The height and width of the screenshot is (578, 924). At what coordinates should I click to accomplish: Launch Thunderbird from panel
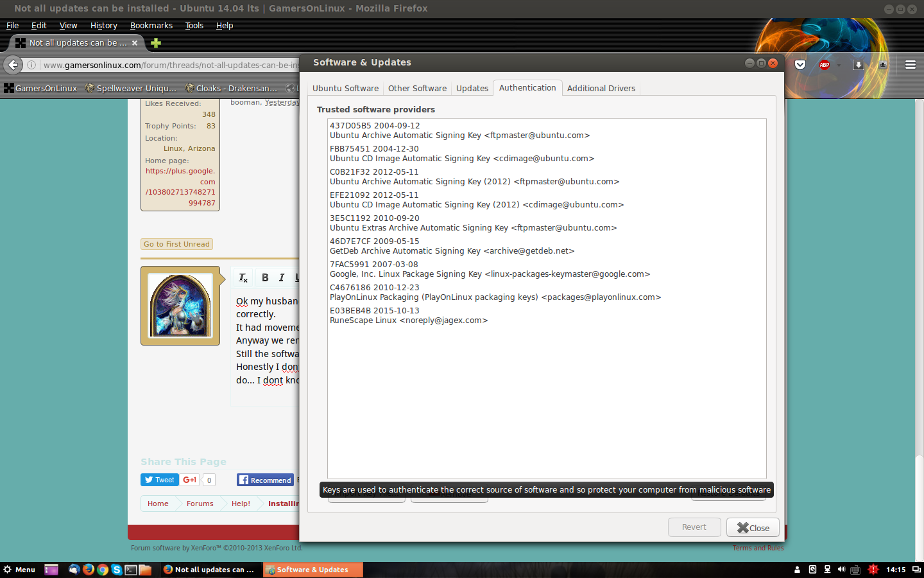click(x=74, y=570)
